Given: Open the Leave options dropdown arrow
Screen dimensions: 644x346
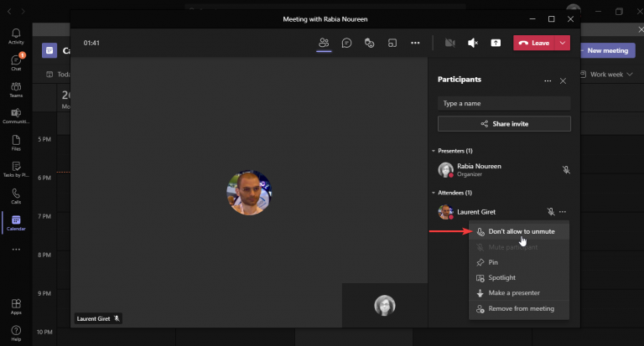Looking at the screenshot, I should tap(563, 43).
